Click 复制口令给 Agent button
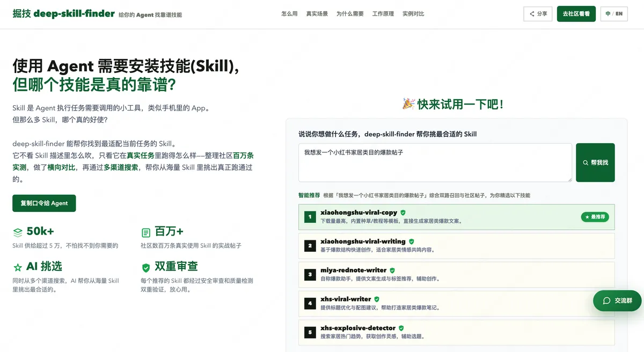The image size is (644, 352). pyautogui.click(x=44, y=203)
